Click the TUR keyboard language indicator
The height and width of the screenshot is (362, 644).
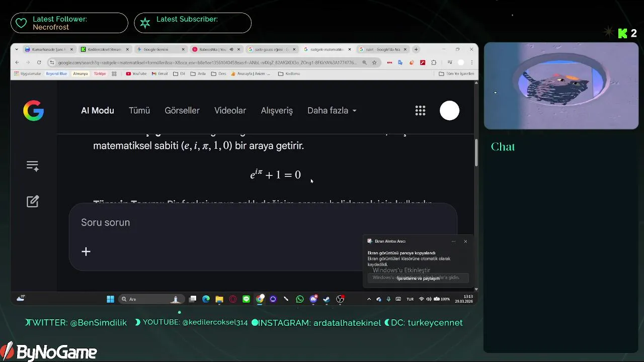click(x=410, y=299)
